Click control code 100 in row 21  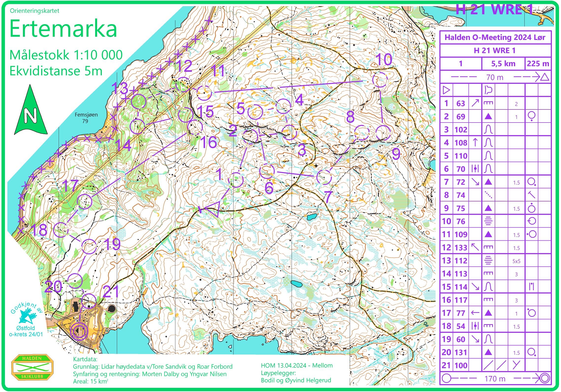(x=461, y=365)
